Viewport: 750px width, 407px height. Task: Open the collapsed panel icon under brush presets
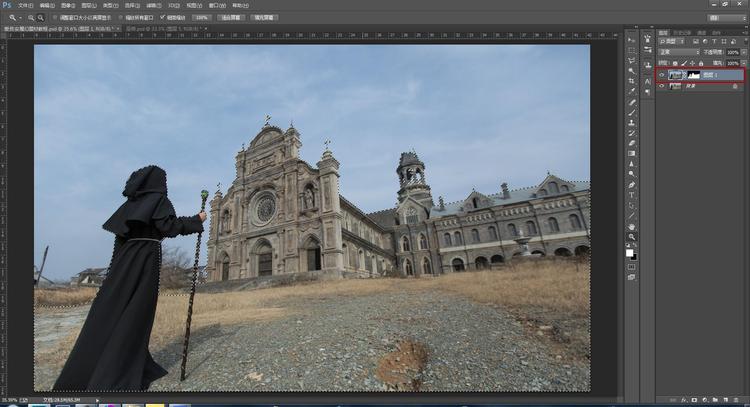point(648,50)
